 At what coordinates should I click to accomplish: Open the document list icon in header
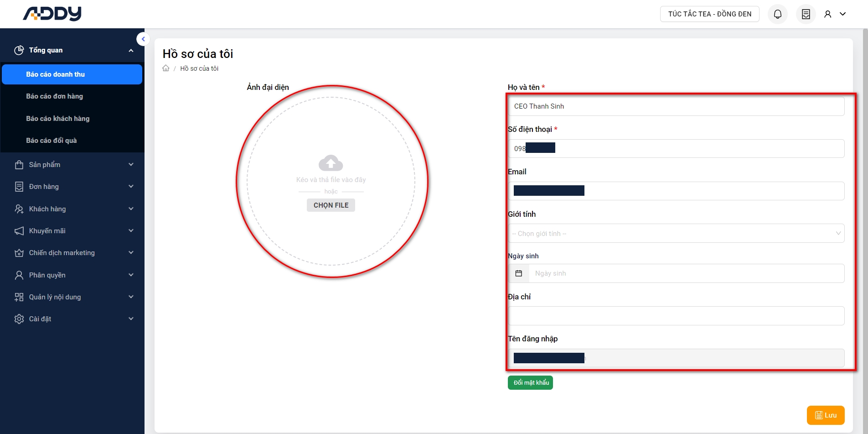pos(806,14)
